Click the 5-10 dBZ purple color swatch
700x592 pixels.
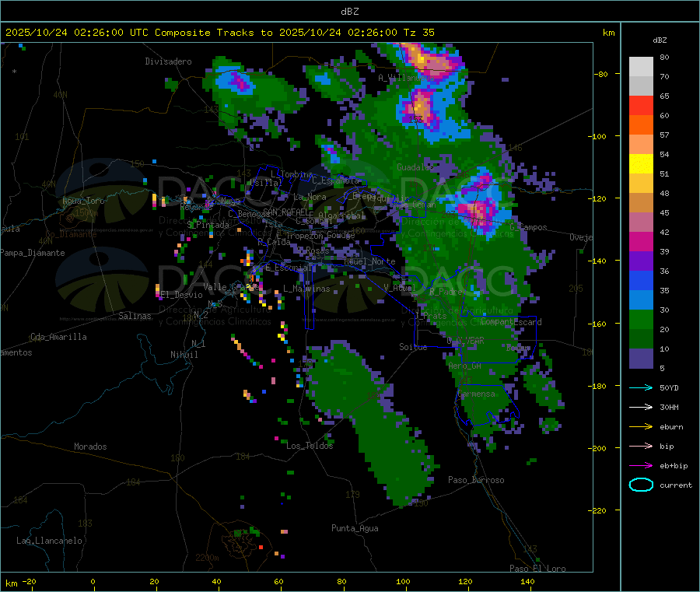click(641, 359)
